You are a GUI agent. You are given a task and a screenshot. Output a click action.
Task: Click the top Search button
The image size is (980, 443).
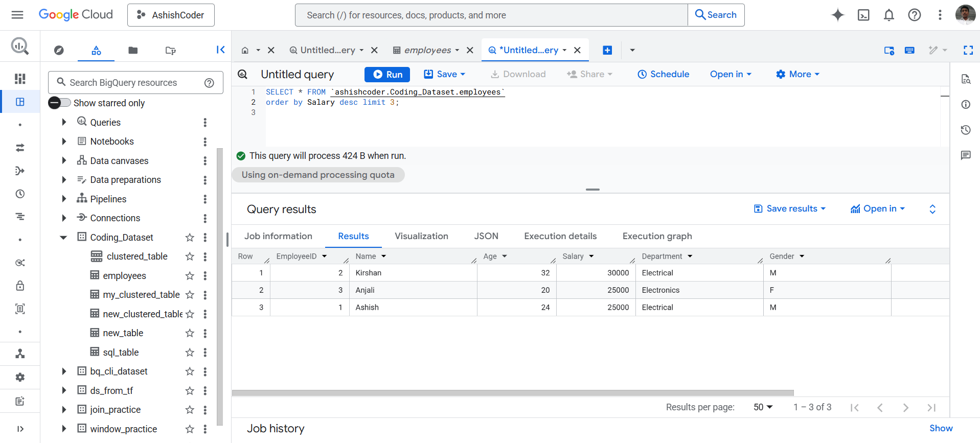pos(716,15)
